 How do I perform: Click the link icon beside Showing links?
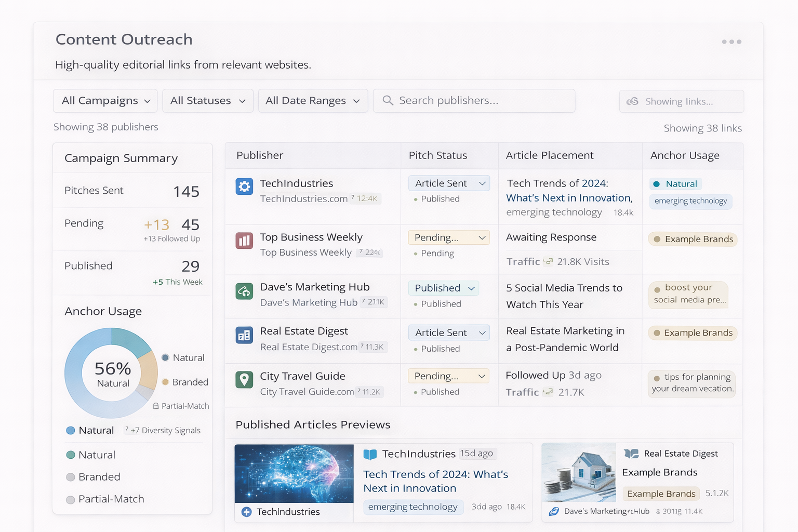click(633, 101)
